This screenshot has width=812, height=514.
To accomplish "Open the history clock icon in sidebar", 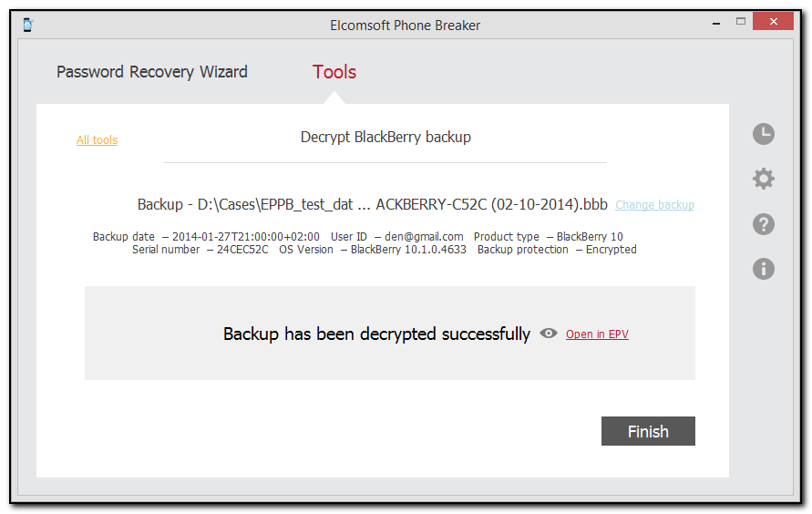I will click(x=764, y=135).
